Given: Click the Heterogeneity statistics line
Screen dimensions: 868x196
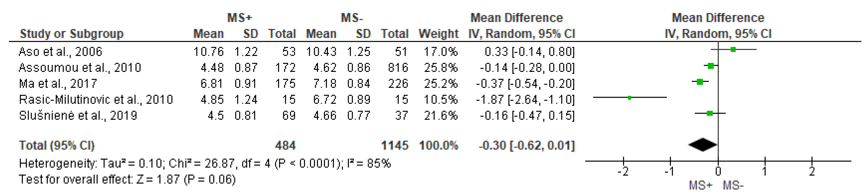Looking at the screenshot, I should pyautogui.click(x=205, y=164).
